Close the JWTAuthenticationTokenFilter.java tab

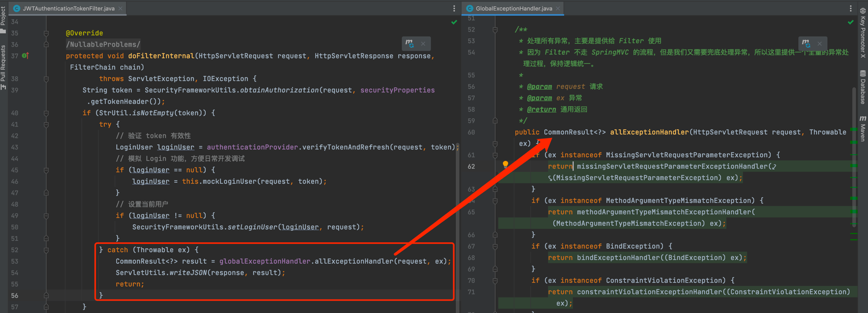coord(121,8)
